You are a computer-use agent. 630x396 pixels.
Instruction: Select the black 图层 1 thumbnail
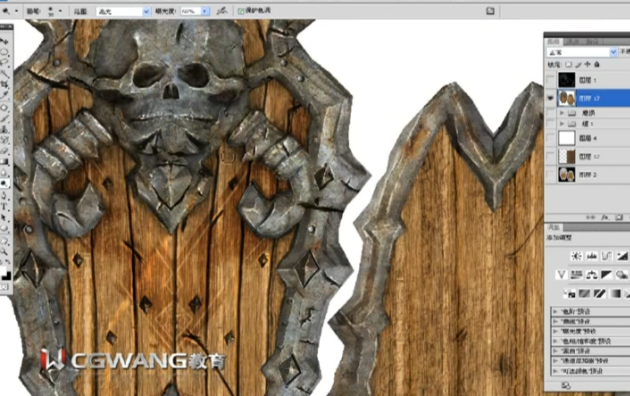567,80
